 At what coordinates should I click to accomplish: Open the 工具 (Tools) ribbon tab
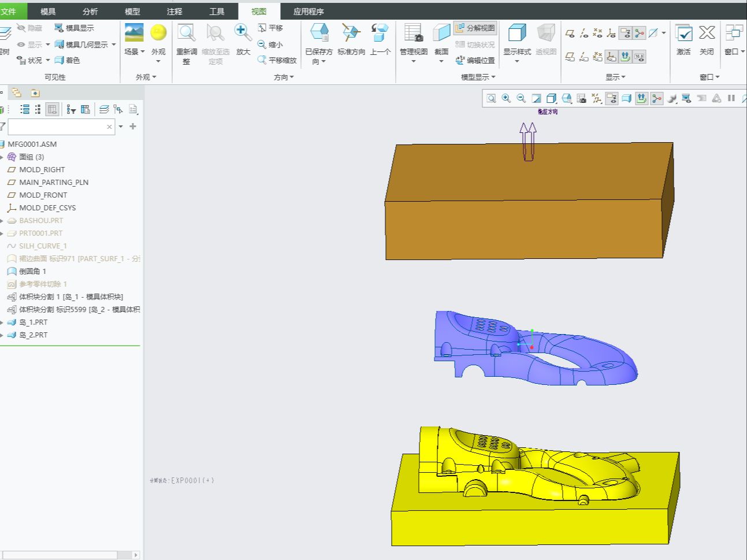pos(217,12)
